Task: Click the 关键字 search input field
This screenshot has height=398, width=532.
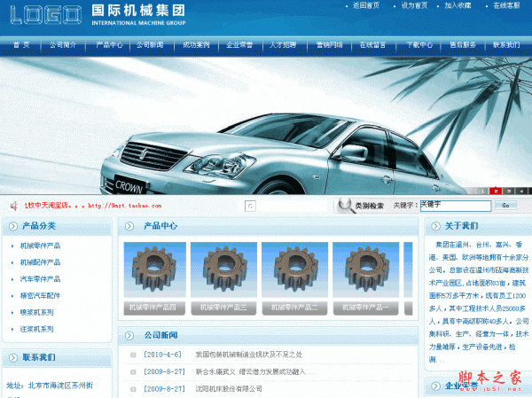Action: (456, 206)
